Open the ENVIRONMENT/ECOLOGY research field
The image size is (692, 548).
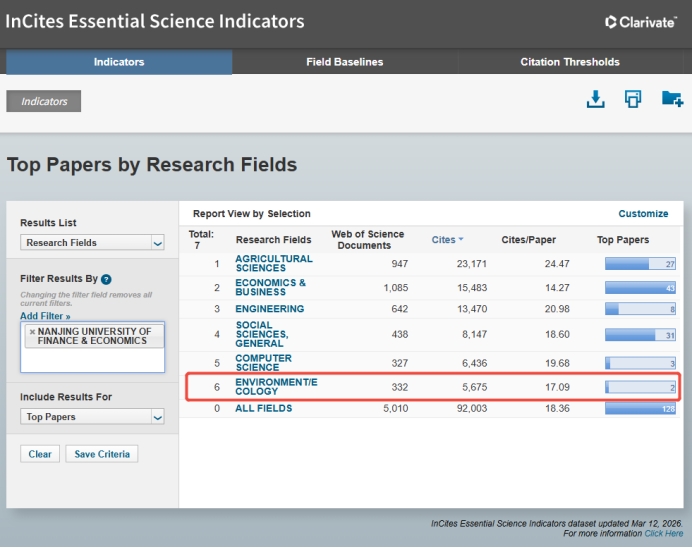tap(276, 386)
